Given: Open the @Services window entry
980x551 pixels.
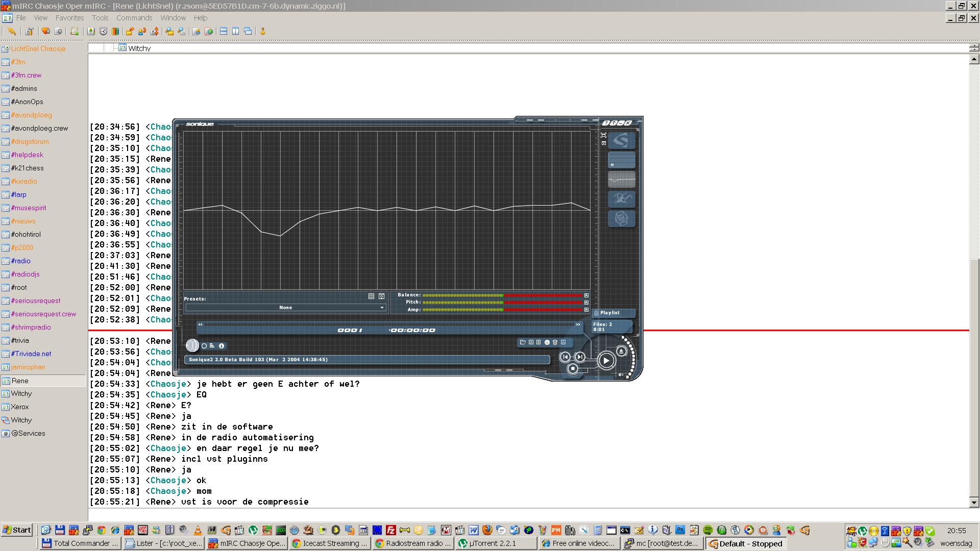Looking at the screenshot, I should pos(28,433).
